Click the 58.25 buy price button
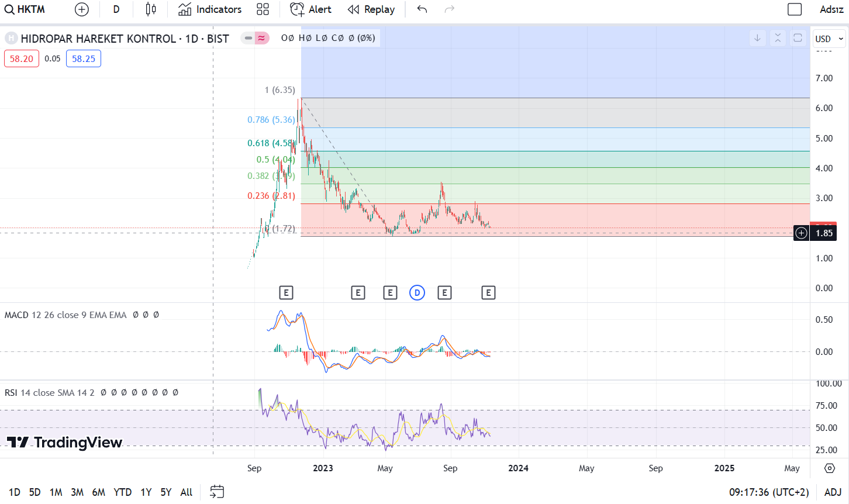The width and height of the screenshot is (849, 504). 84,58
